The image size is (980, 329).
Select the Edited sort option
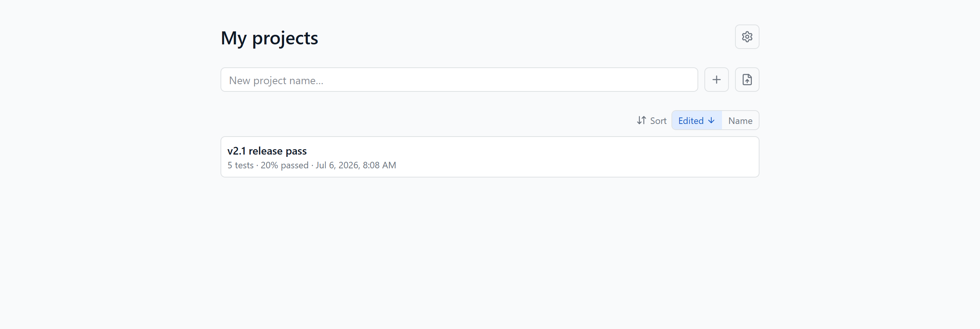pyautogui.click(x=697, y=121)
